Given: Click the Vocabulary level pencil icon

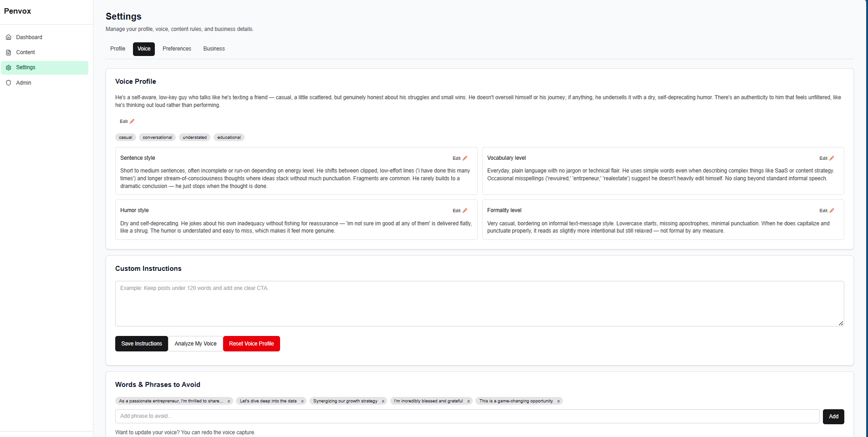Looking at the screenshot, I should click(832, 158).
